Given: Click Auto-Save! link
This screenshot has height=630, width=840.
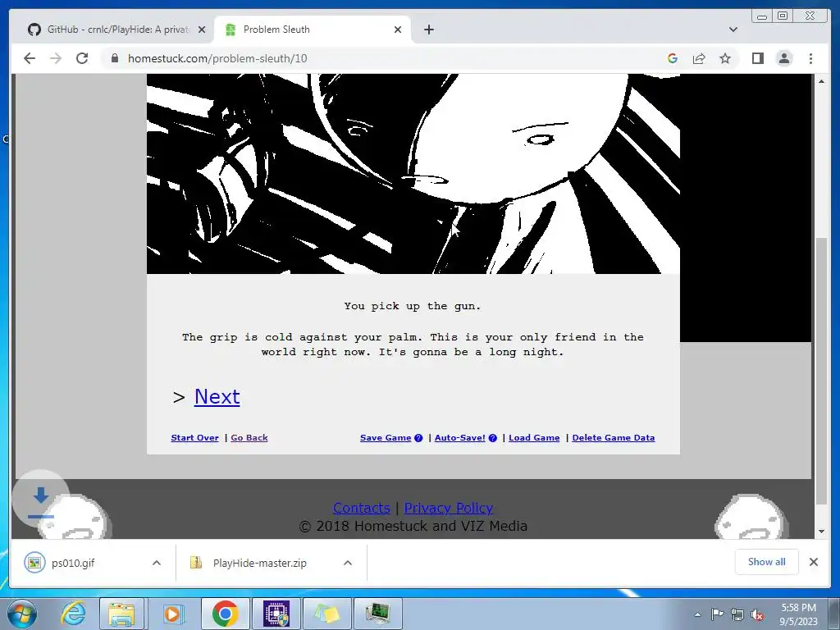Looking at the screenshot, I should coord(459,438).
